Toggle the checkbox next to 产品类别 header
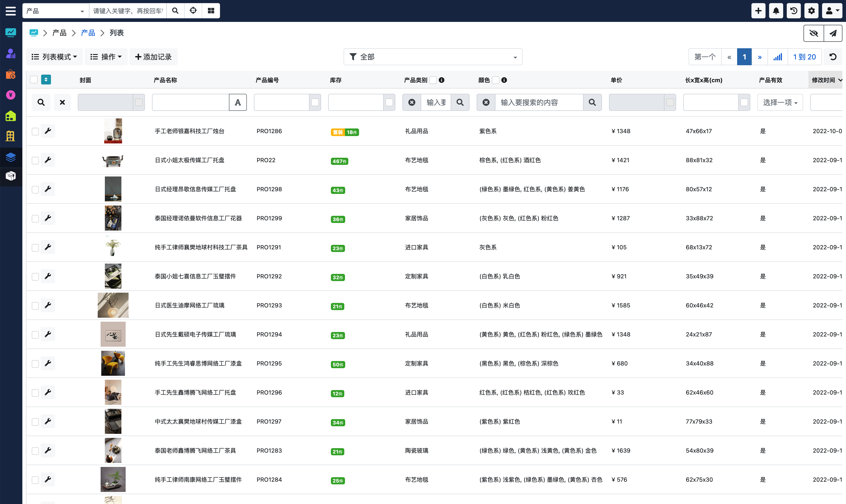This screenshot has height=504, width=846. click(x=433, y=80)
